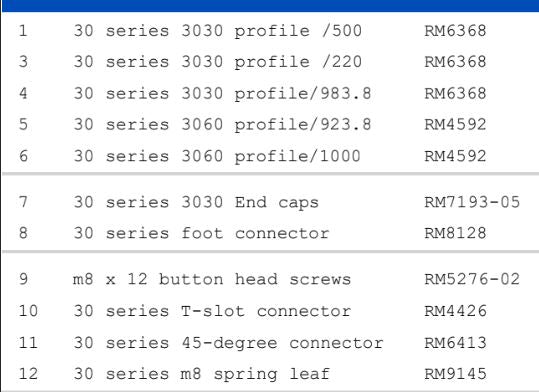Click RM4592 in row 5
Viewport: 539px width, 392px height.
coord(455,124)
